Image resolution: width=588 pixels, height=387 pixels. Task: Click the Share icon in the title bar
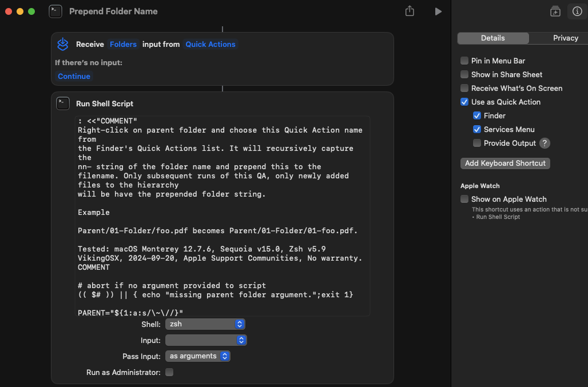[410, 11]
